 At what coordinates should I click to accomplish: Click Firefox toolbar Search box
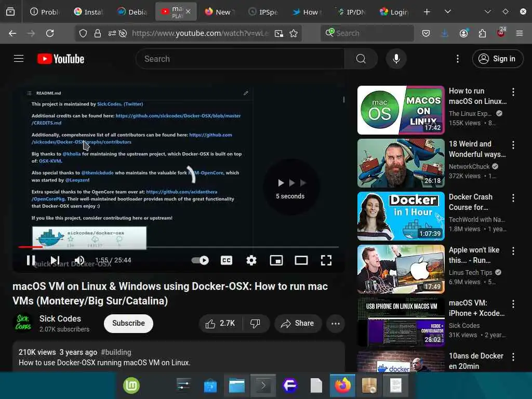click(367, 33)
